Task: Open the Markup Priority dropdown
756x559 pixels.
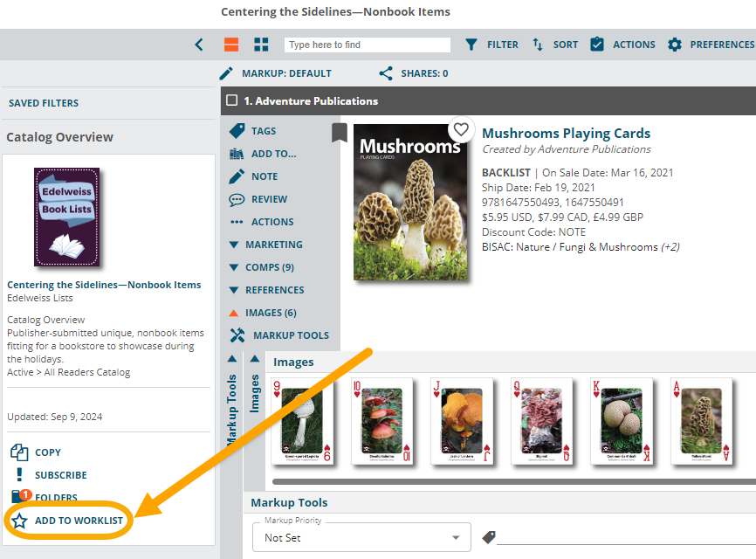Action: (x=361, y=537)
